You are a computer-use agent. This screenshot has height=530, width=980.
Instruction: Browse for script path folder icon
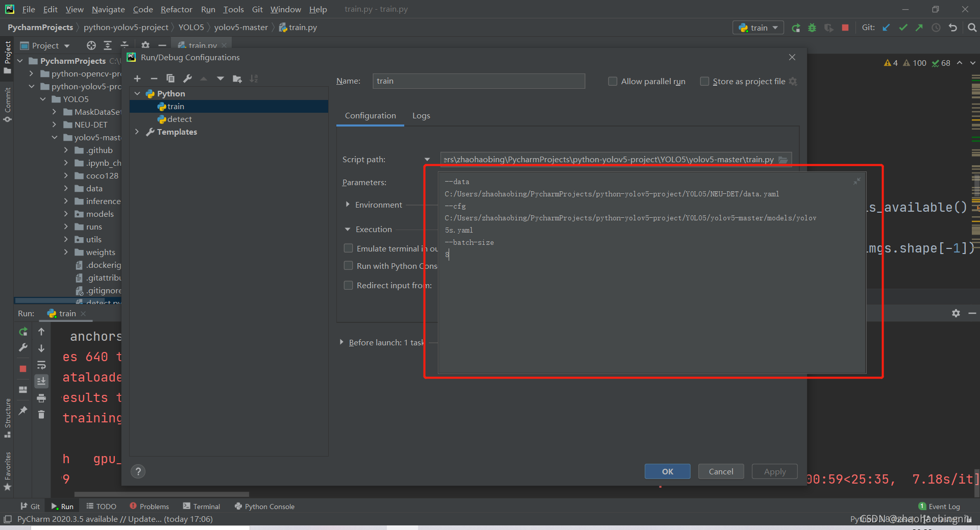783,160
